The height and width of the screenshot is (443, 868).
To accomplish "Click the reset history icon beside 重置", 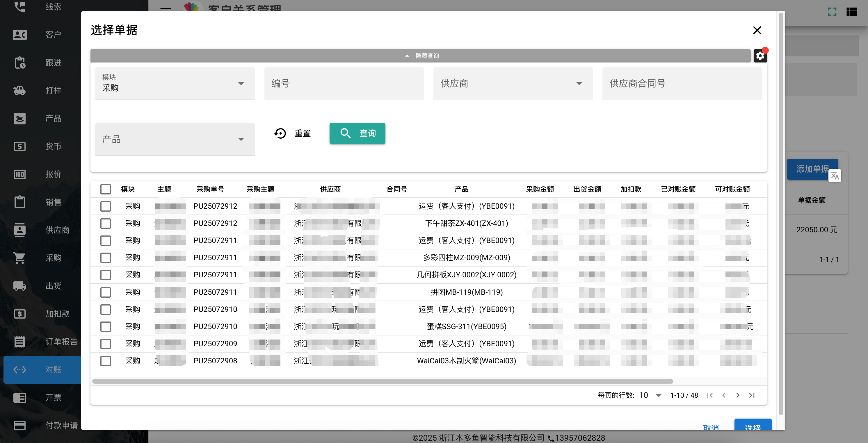I will pyautogui.click(x=280, y=134).
